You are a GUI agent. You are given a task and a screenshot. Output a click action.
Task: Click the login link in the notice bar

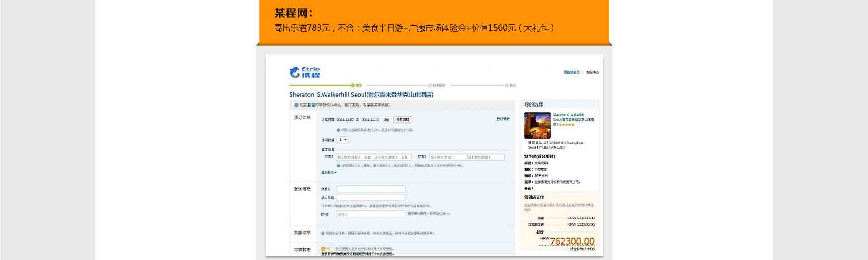coord(311,105)
